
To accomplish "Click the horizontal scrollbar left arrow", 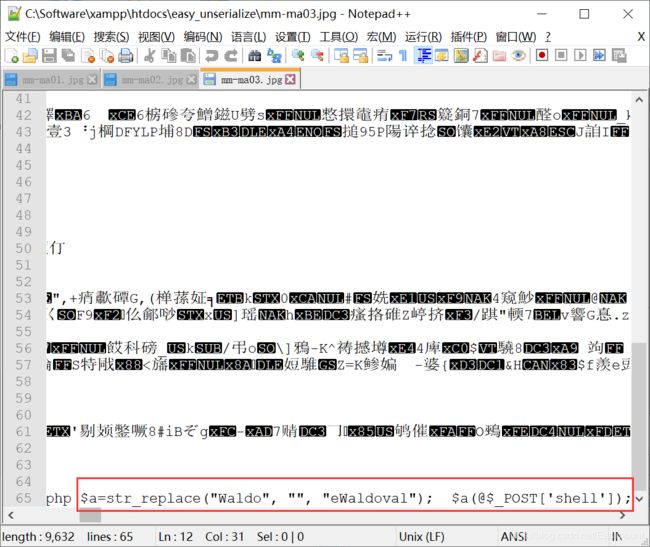I will tap(11, 515).
